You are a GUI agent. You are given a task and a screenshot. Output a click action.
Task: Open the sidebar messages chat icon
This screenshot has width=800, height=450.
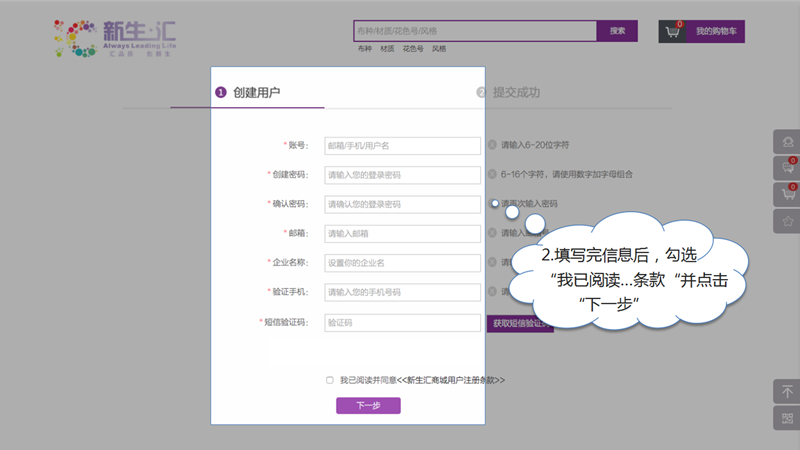pos(787,168)
